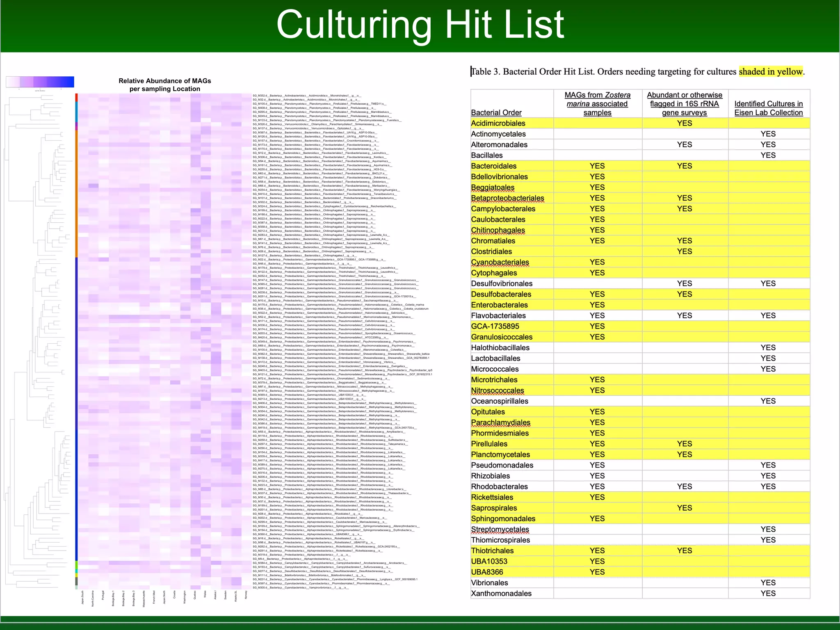Select the MAGs from Zostera marina header
The image size is (840, 630).
(597, 104)
